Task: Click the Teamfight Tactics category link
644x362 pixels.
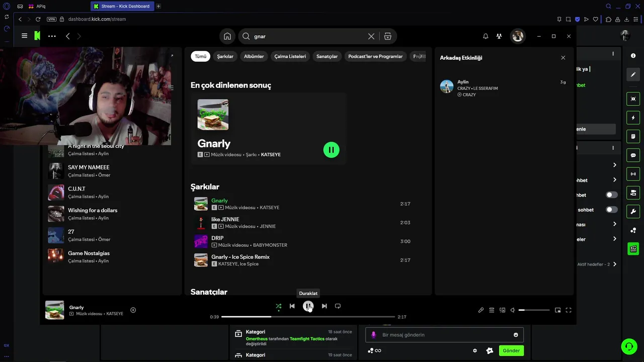Action: coord(307,339)
